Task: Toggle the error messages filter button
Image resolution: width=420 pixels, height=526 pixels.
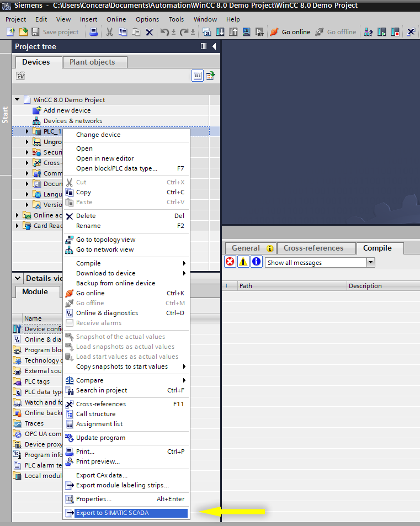Action: click(230, 262)
